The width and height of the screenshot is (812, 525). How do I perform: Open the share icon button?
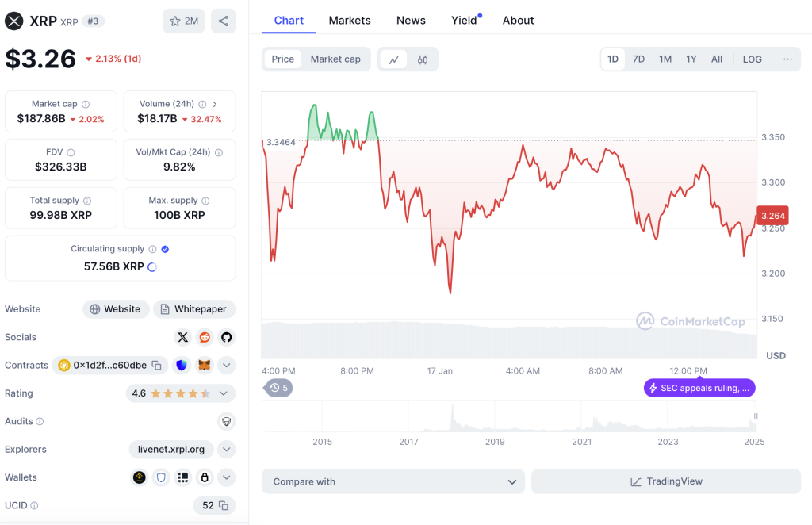pos(223,21)
